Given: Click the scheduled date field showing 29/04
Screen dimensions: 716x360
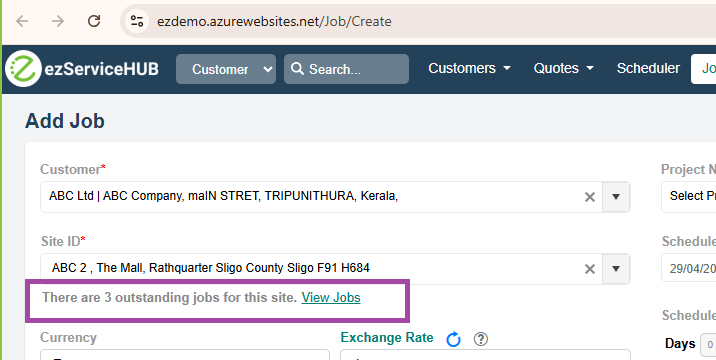Looking at the screenshot, I should [689, 268].
